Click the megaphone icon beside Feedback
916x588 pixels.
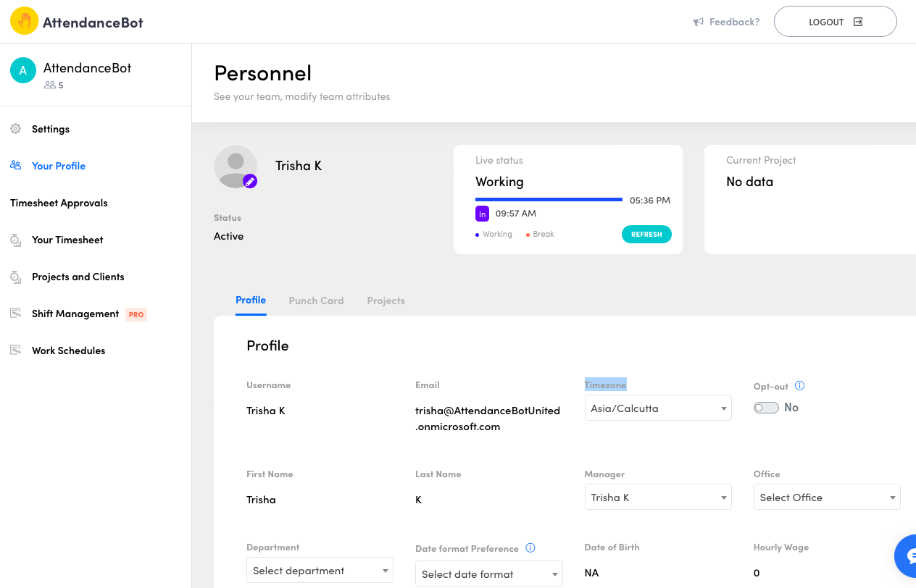tap(699, 22)
